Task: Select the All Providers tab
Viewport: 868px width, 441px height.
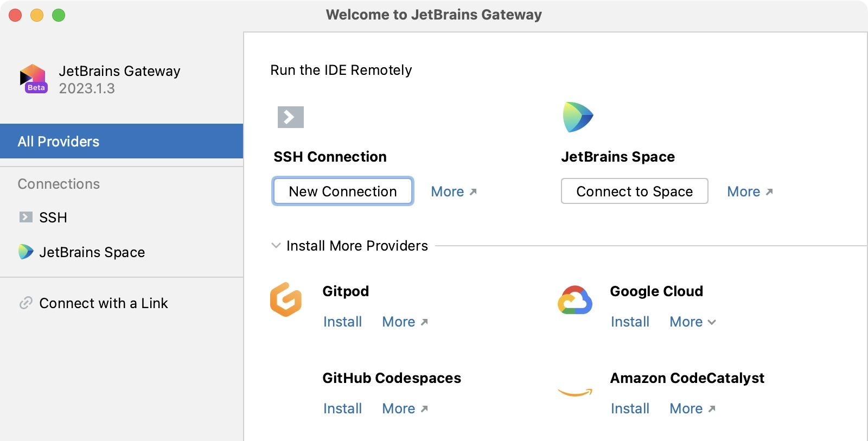Action: pyautogui.click(x=122, y=141)
